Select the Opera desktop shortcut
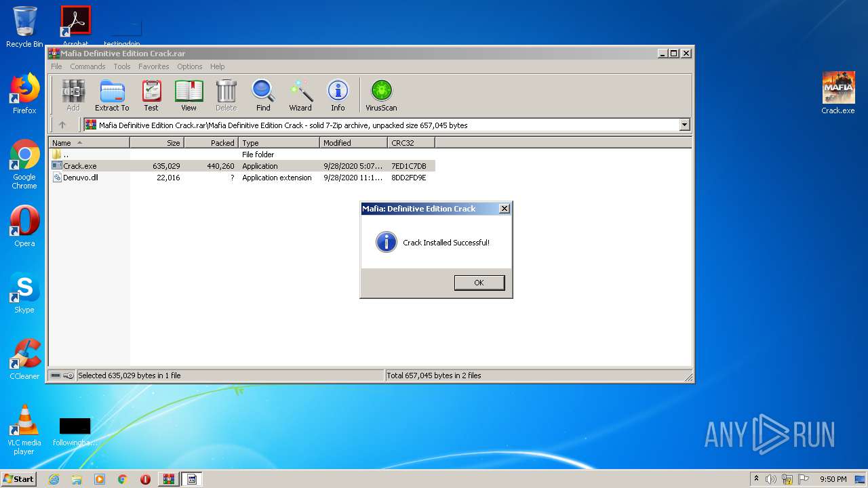868x488 pixels. (24, 226)
